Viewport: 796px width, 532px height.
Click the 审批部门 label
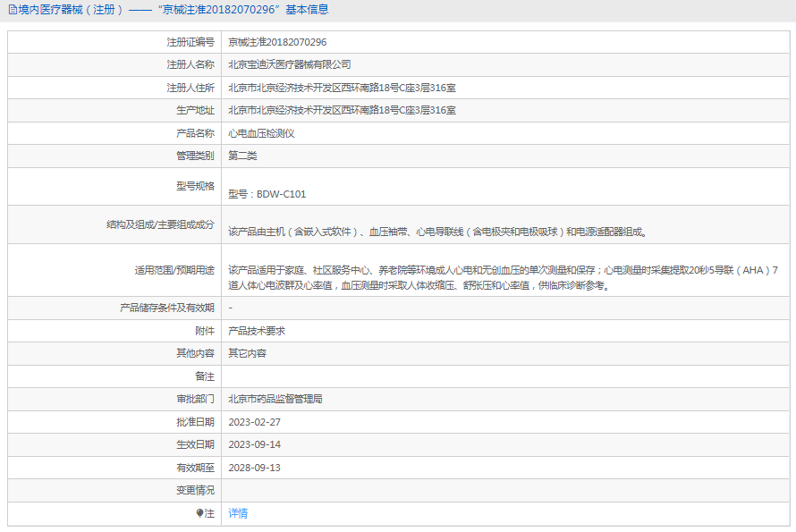pos(196,399)
